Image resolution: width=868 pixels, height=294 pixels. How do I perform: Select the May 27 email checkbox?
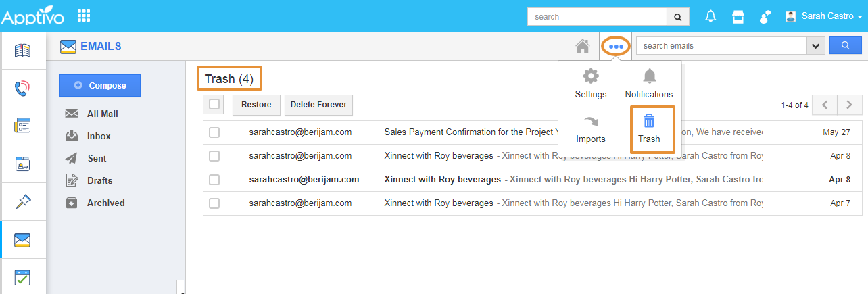[x=214, y=132]
